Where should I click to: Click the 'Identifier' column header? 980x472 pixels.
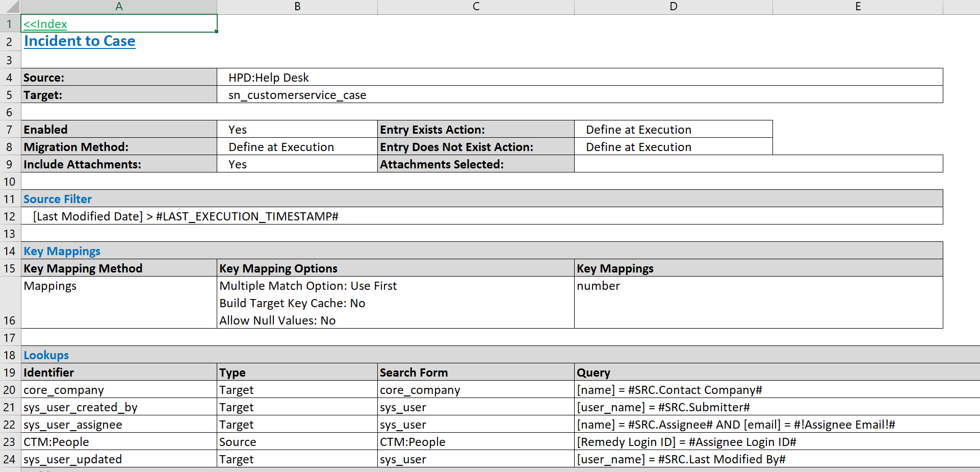pos(119,372)
